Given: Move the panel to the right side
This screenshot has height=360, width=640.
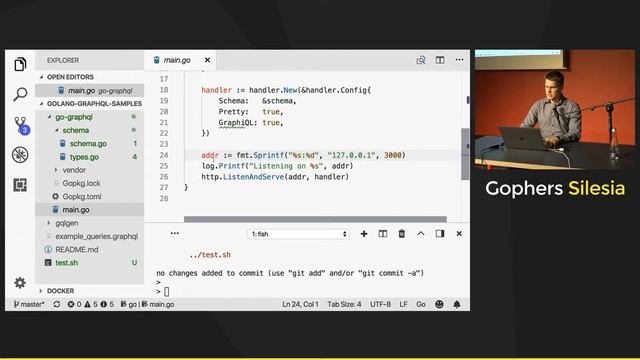Looking at the screenshot, I should pos(440,234).
